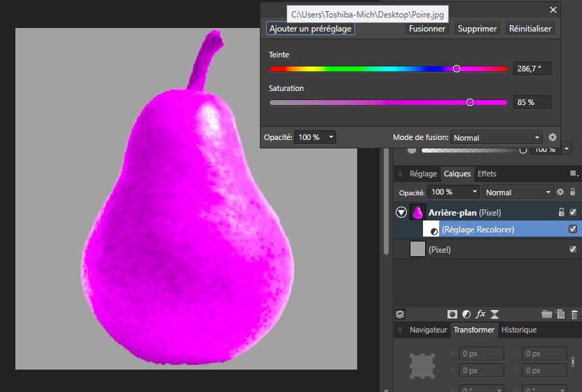582x392 pixels.
Task: Switch to the Historique tab
Action: pos(519,330)
